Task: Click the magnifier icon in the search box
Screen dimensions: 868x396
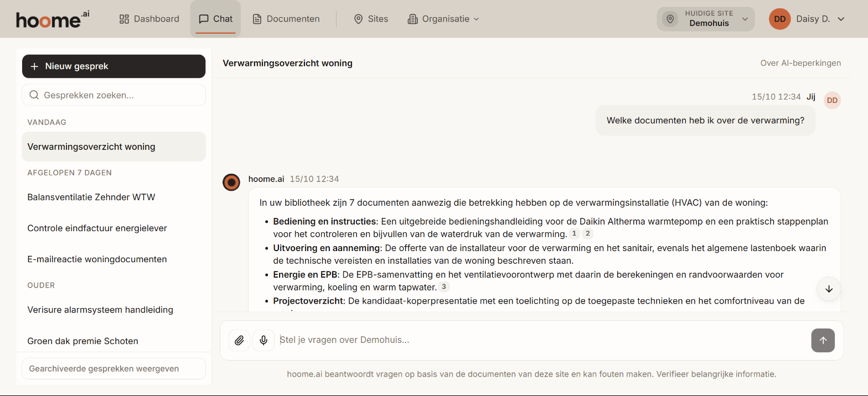Action: (x=34, y=95)
